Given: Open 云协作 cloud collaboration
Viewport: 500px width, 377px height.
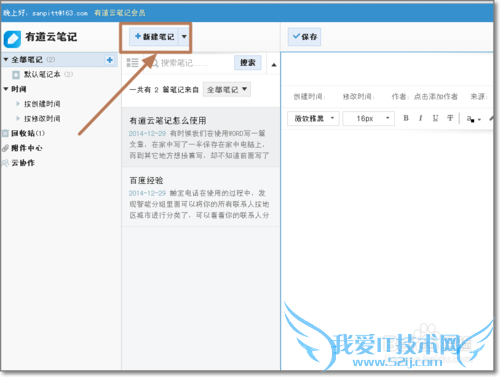Looking at the screenshot, I should (x=23, y=163).
